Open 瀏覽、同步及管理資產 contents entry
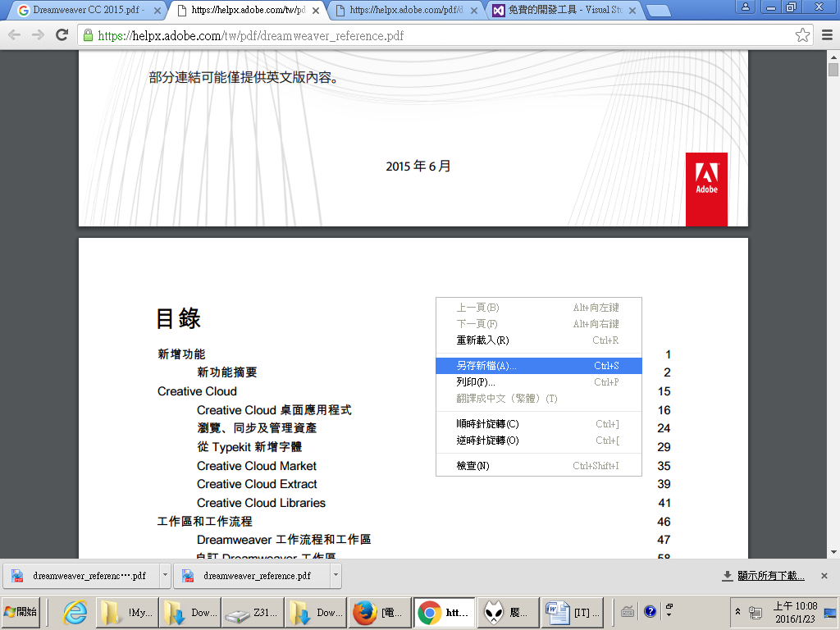Screen dimensions: 840x630 [x=257, y=428]
